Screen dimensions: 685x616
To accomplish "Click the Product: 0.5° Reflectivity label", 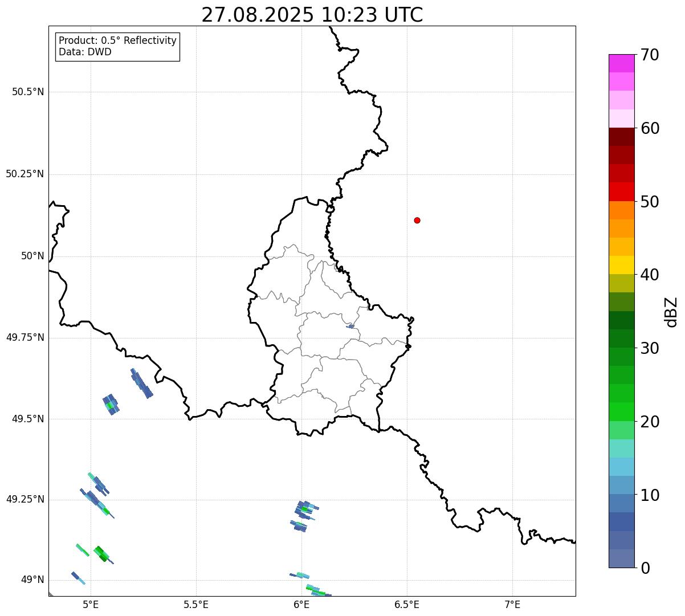I will [117, 41].
